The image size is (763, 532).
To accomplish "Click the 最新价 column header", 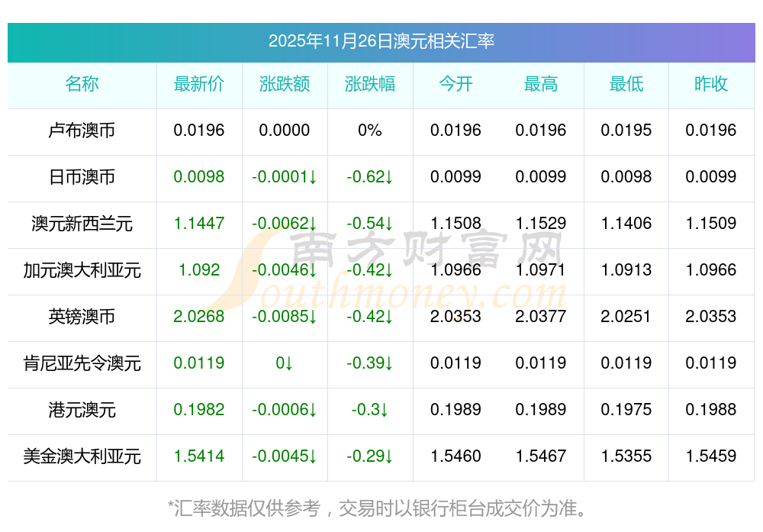I will pos(199,84).
